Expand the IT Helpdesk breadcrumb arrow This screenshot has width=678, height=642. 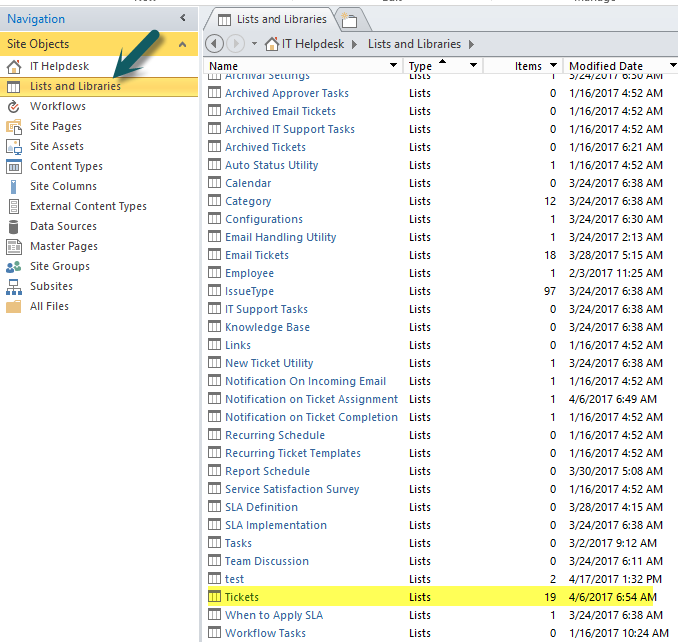(354, 44)
